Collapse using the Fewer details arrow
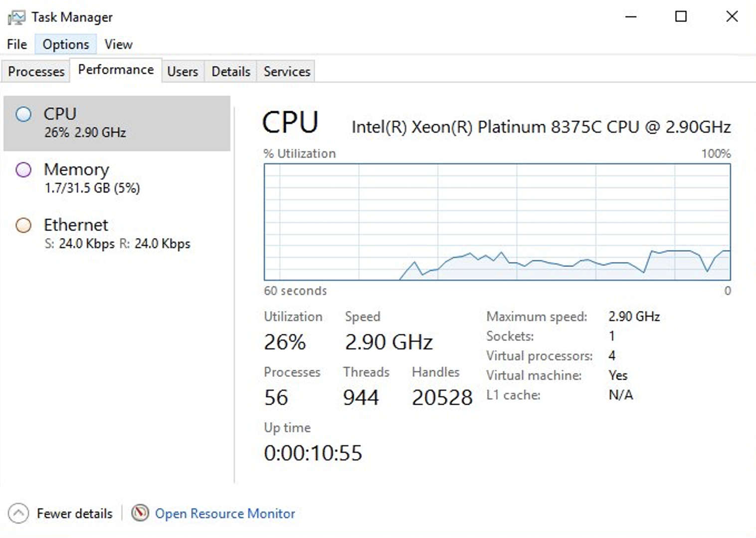Viewport: 756px width, 538px height. [18, 513]
